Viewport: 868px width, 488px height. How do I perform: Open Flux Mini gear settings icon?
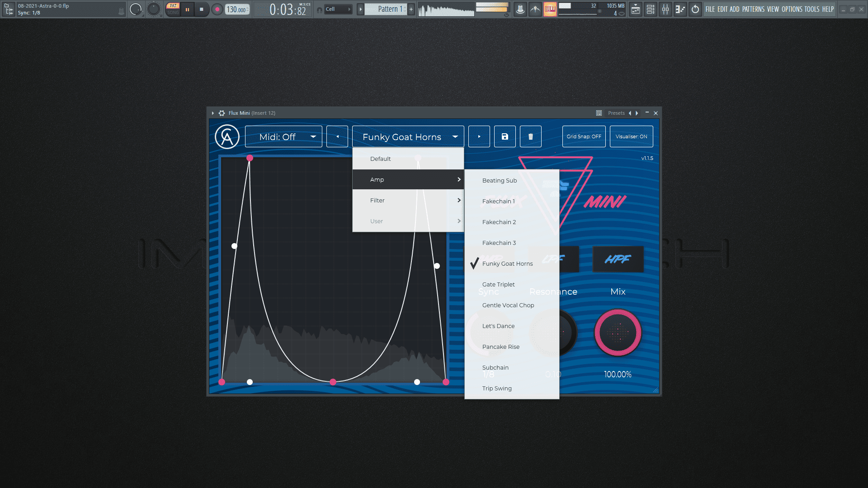222,113
